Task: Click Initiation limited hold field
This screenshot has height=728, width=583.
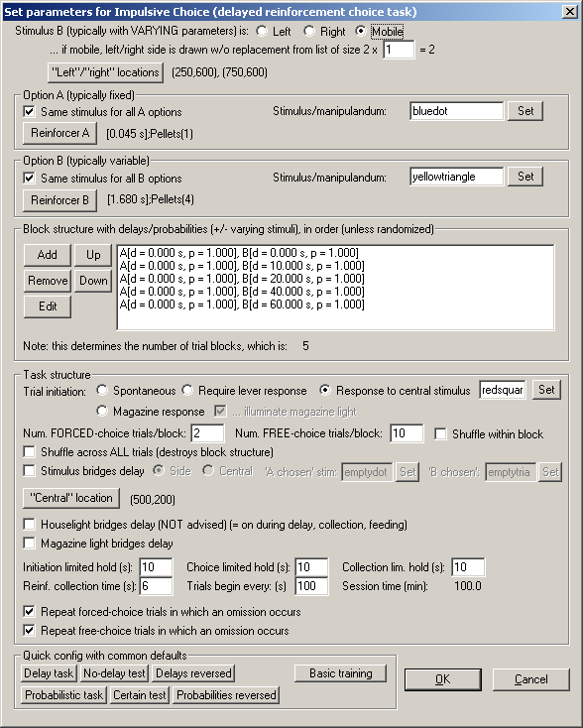Action: (x=156, y=567)
